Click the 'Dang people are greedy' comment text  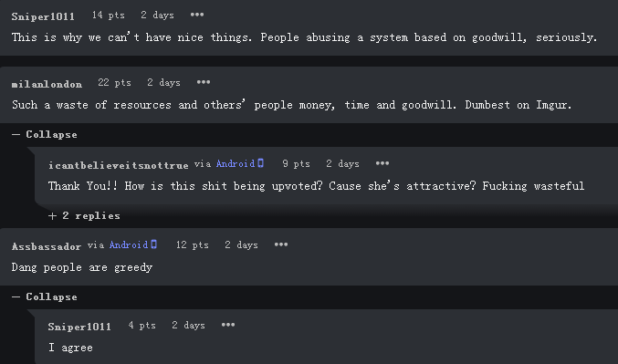coord(82,267)
